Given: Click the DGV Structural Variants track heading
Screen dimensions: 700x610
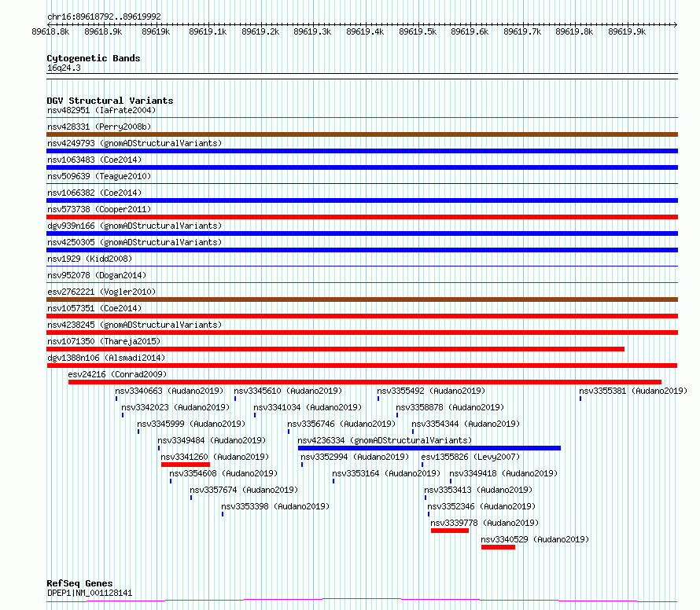Looking at the screenshot, I should [110, 101].
